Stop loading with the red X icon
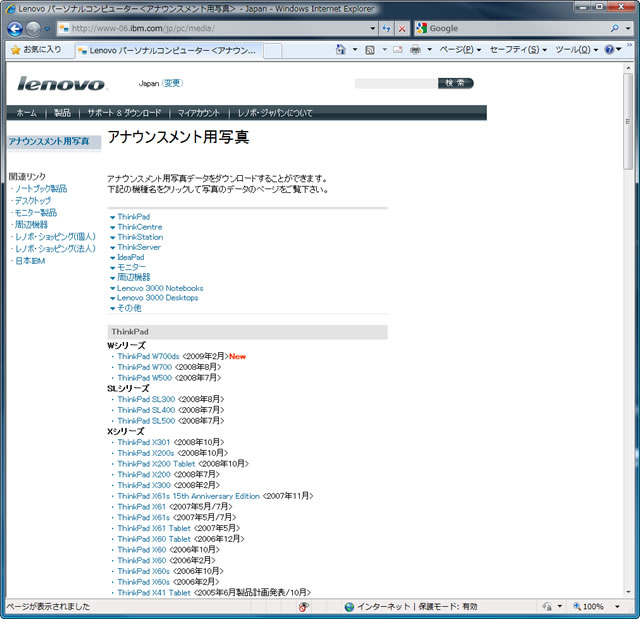The width and height of the screenshot is (640, 619). 402,29
